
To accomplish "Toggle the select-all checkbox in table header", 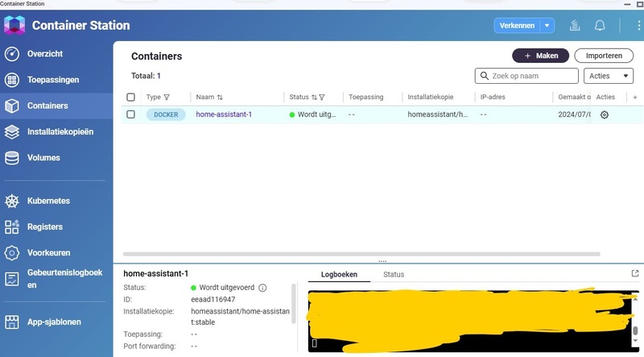I will point(130,97).
